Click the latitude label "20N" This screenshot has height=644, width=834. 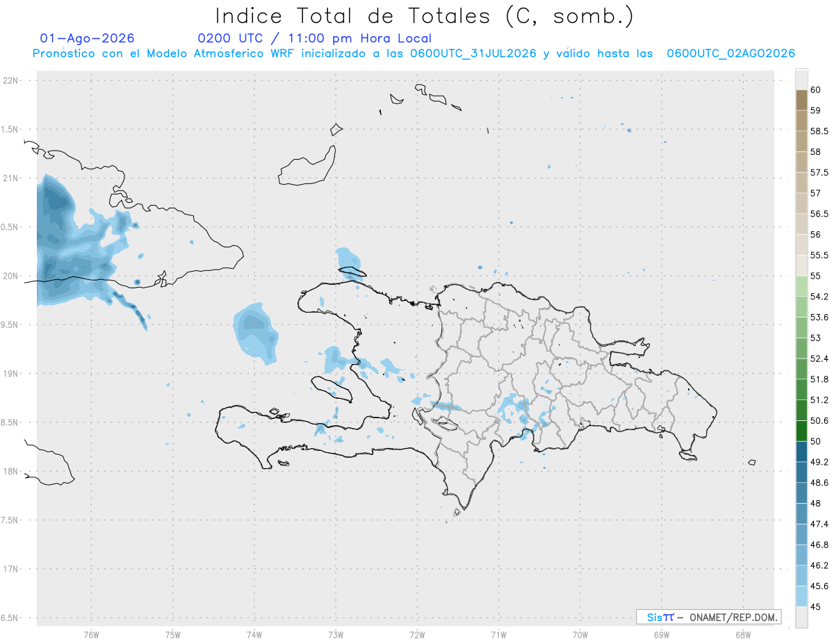pyautogui.click(x=10, y=276)
